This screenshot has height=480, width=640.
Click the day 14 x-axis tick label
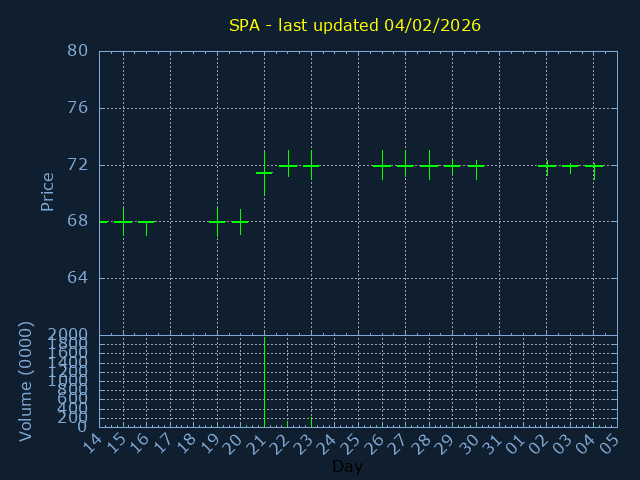(93, 443)
